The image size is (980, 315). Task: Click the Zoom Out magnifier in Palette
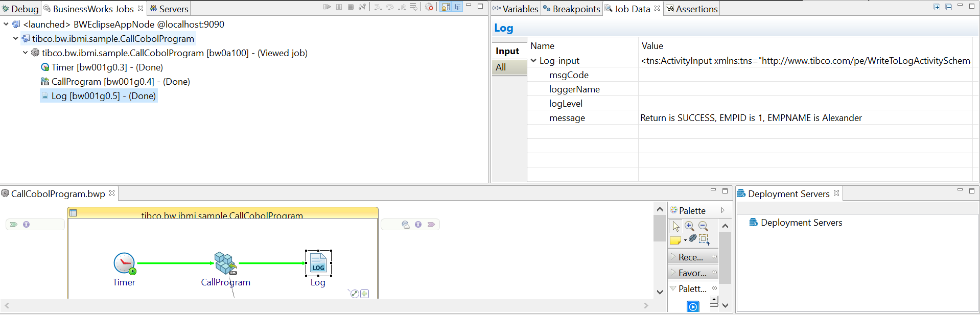click(x=703, y=226)
